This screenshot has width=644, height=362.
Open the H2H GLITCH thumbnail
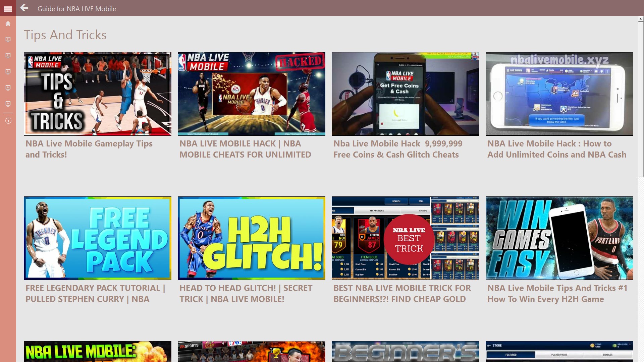[252, 238]
